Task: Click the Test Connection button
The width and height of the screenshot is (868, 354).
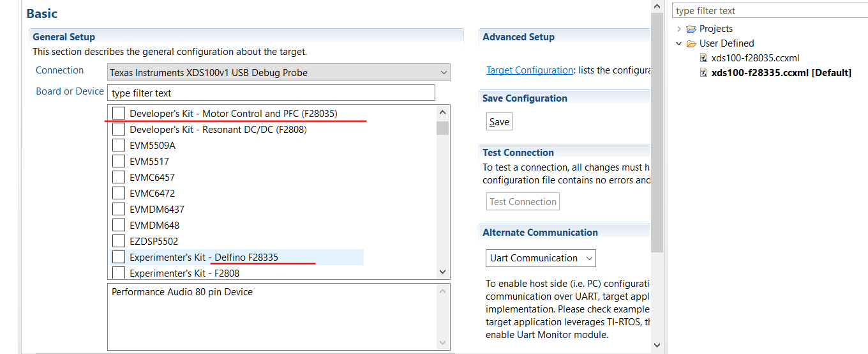Action: (x=523, y=202)
